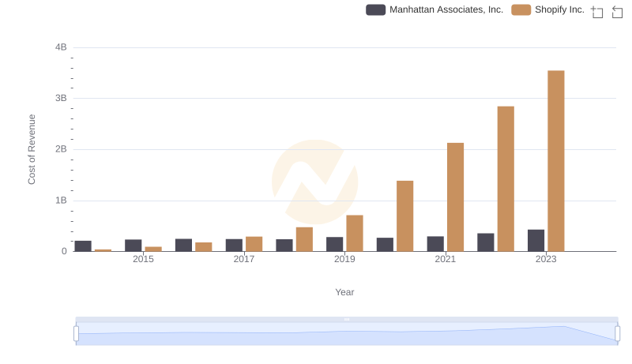Click the 3B y-axis label

coord(61,98)
